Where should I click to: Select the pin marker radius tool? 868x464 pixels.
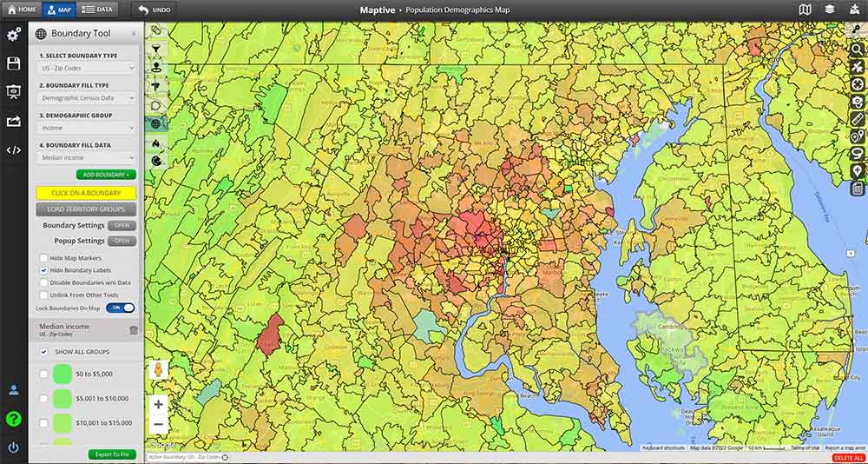point(156,68)
